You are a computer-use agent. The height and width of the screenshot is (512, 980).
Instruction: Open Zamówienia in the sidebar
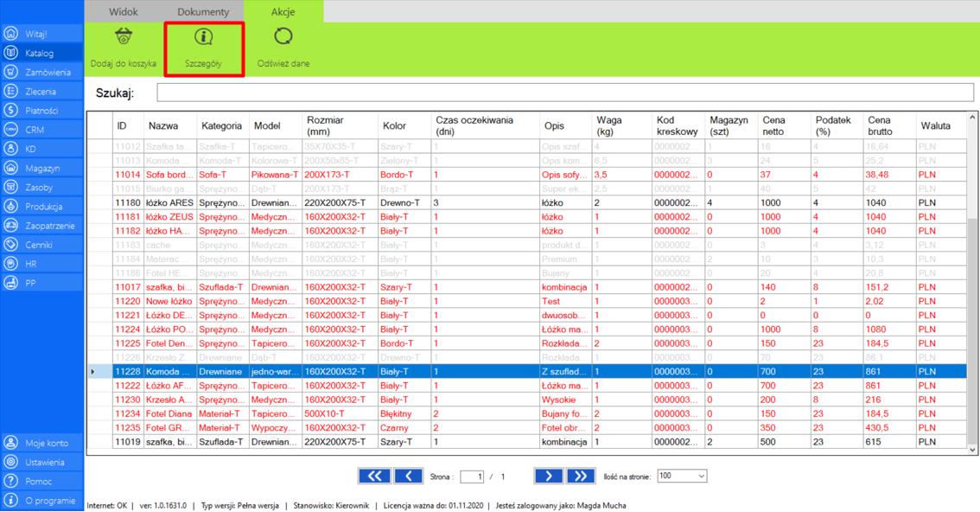click(47, 72)
